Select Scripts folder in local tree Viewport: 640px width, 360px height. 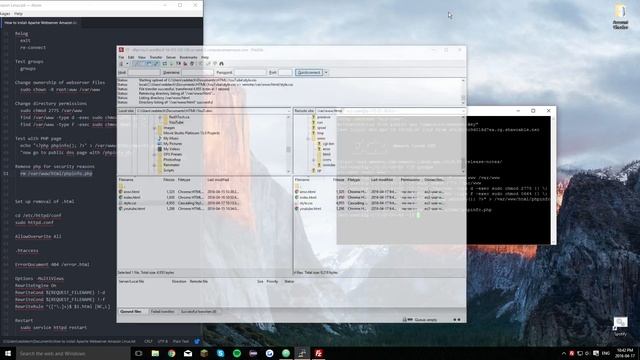coord(169,170)
